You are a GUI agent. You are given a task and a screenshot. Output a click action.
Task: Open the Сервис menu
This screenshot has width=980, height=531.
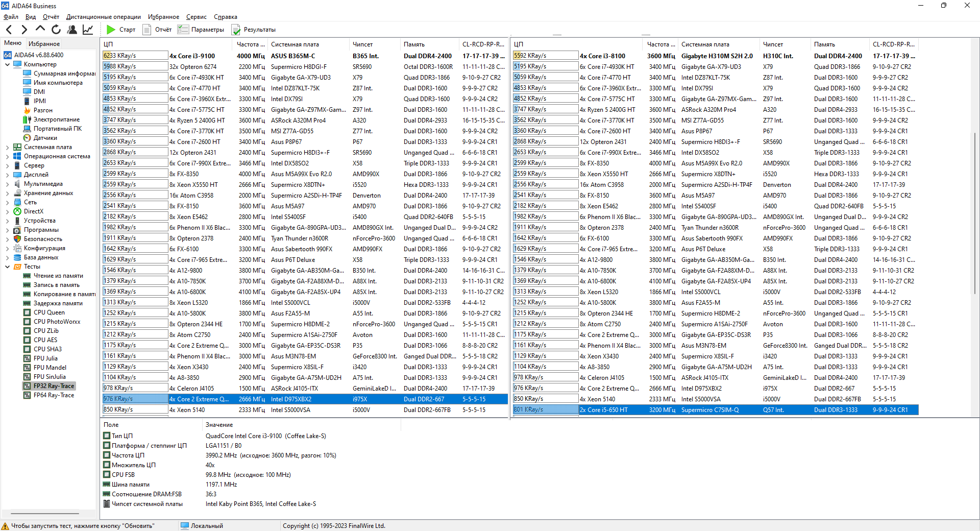pos(197,17)
